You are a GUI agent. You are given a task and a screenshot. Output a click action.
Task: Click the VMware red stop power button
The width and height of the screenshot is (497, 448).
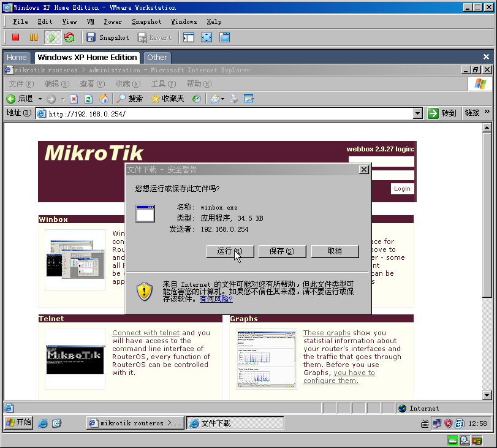pyautogui.click(x=15, y=37)
